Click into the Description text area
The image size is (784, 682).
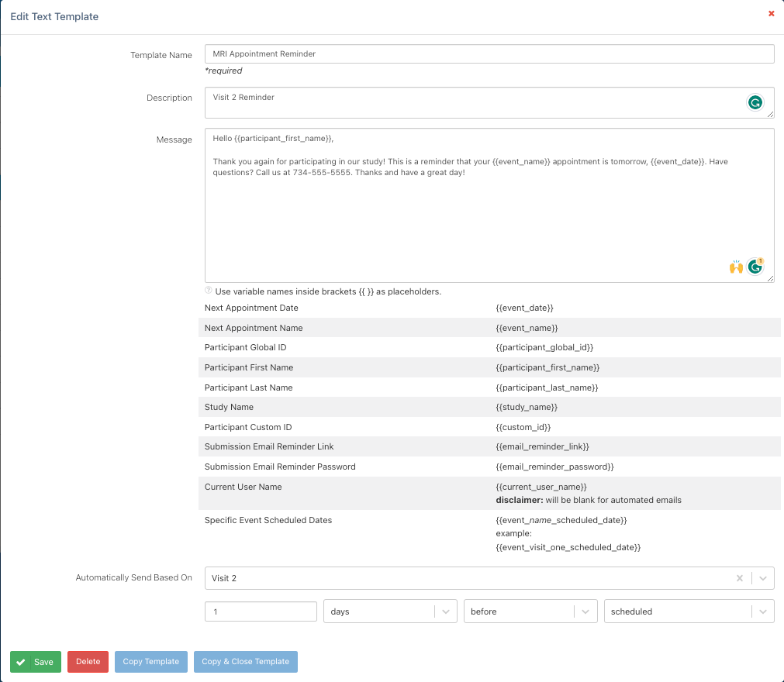point(473,102)
